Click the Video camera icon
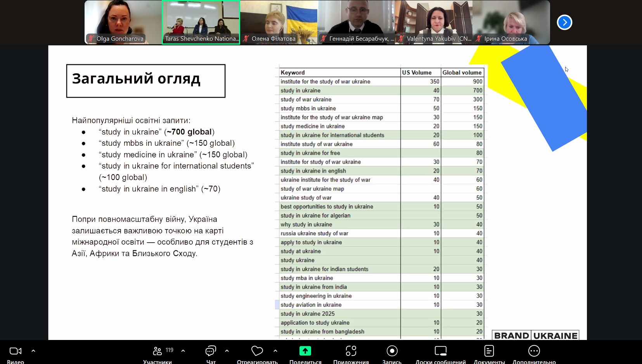Screen dimensions: 642x364 click(16, 351)
